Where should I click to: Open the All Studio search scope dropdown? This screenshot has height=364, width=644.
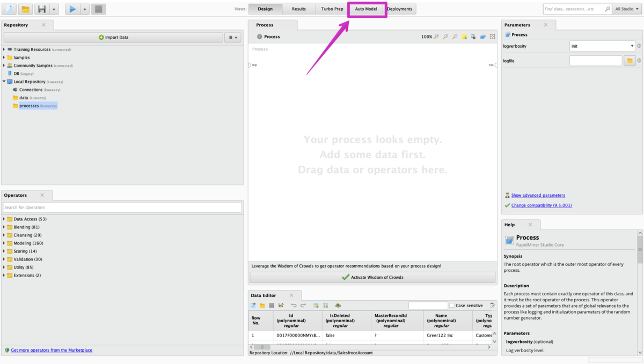point(627,9)
